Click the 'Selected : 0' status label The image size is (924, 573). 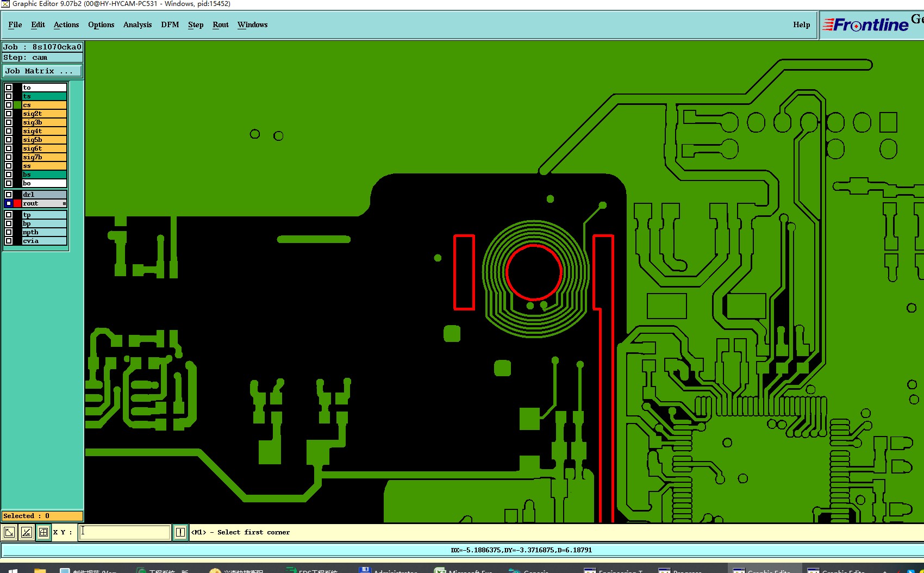click(42, 516)
